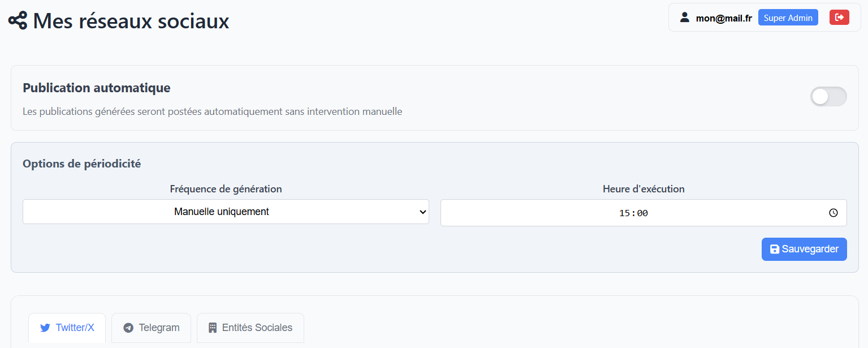Click the user profile silhouette icon

685,18
